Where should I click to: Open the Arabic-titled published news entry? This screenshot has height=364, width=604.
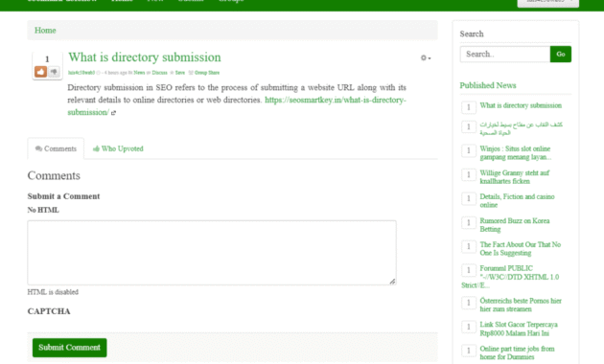(521, 128)
